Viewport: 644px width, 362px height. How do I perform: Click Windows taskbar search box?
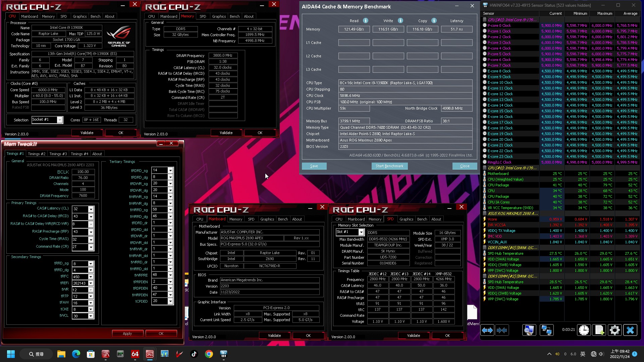(x=36, y=354)
